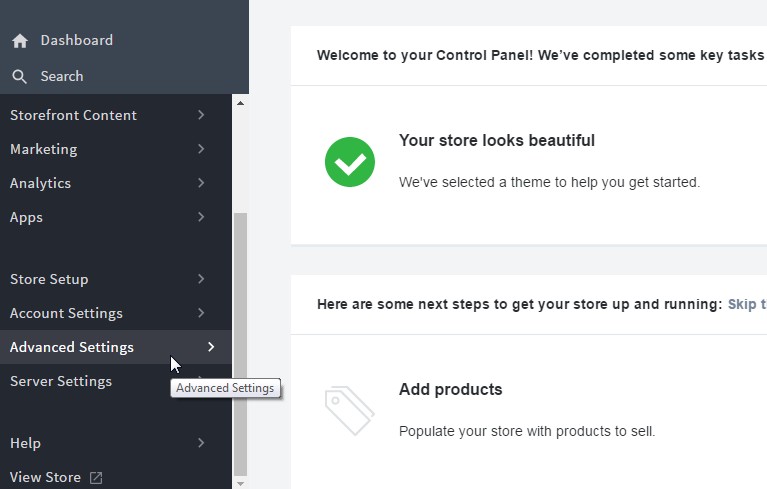
Task: Expand the Store Setup chevron
Action: [201, 279]
